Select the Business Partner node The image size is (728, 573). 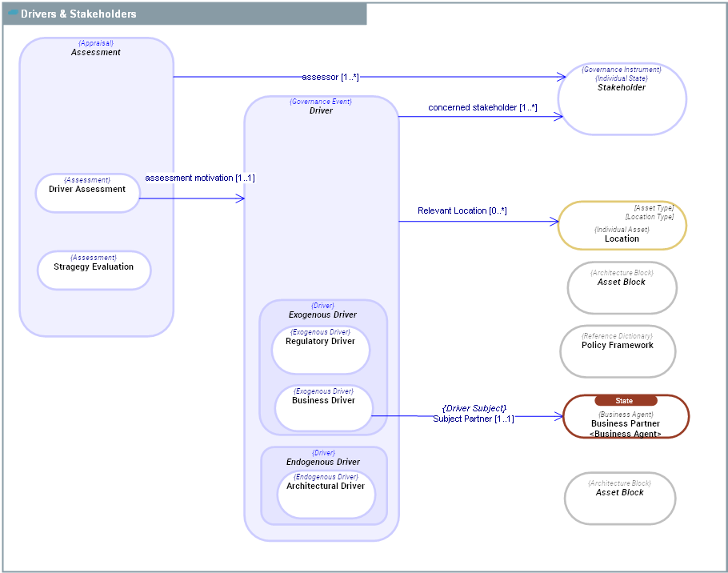coord(626,424)
